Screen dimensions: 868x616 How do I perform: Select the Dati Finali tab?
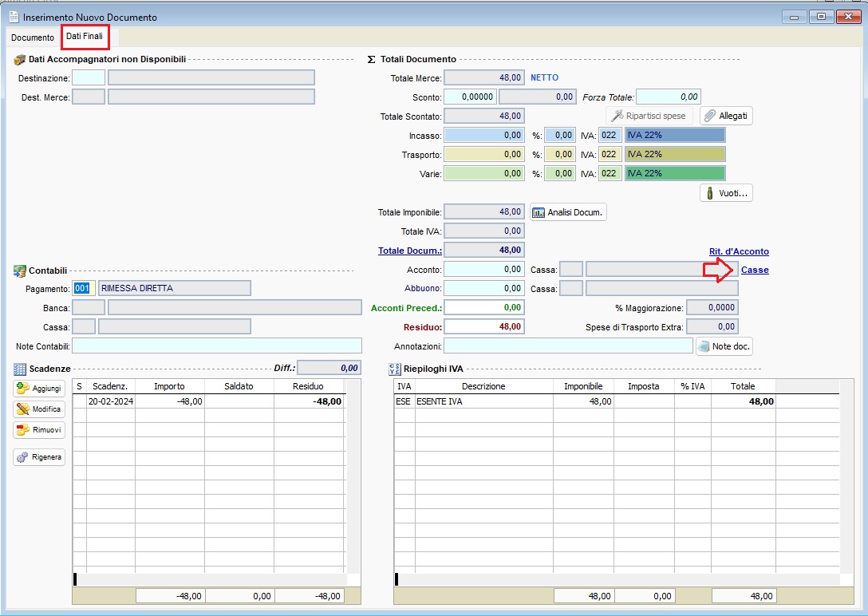[85, 37]
